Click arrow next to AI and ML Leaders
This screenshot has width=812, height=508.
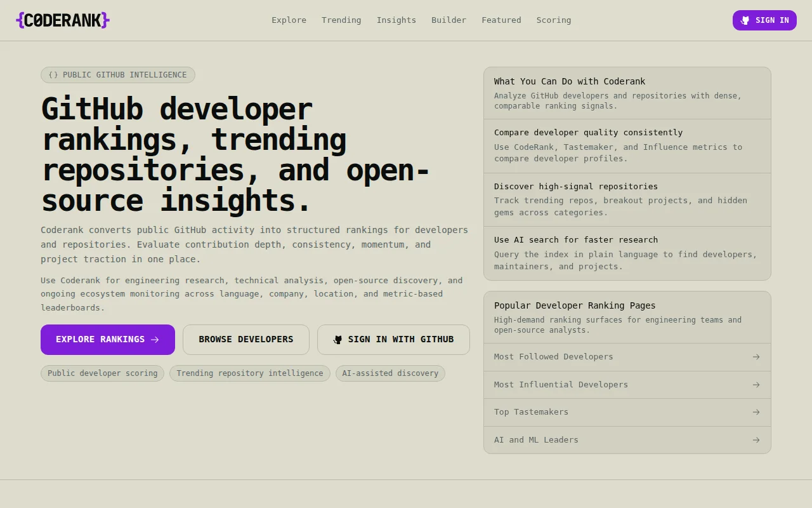point(756,440)
